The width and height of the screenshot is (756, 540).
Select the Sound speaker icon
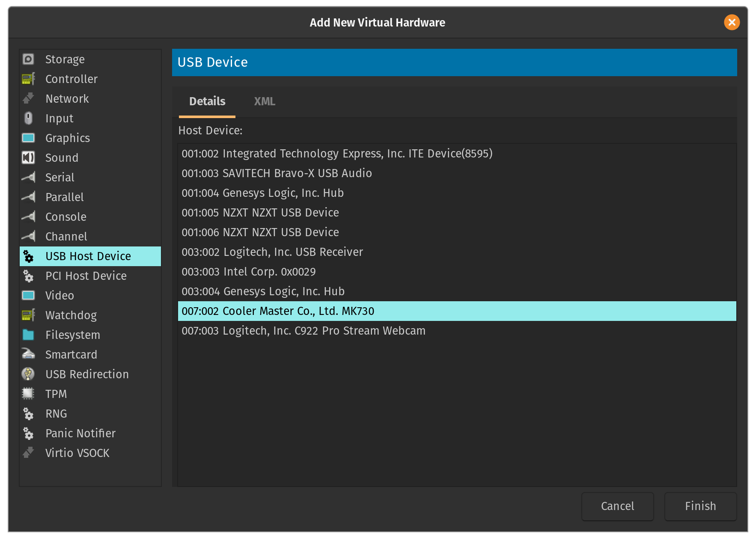28,157
